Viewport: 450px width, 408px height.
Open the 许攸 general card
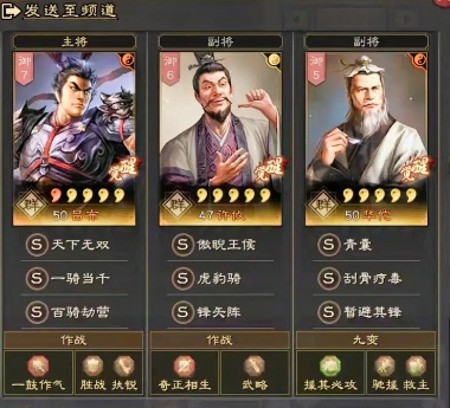point(220,139)
